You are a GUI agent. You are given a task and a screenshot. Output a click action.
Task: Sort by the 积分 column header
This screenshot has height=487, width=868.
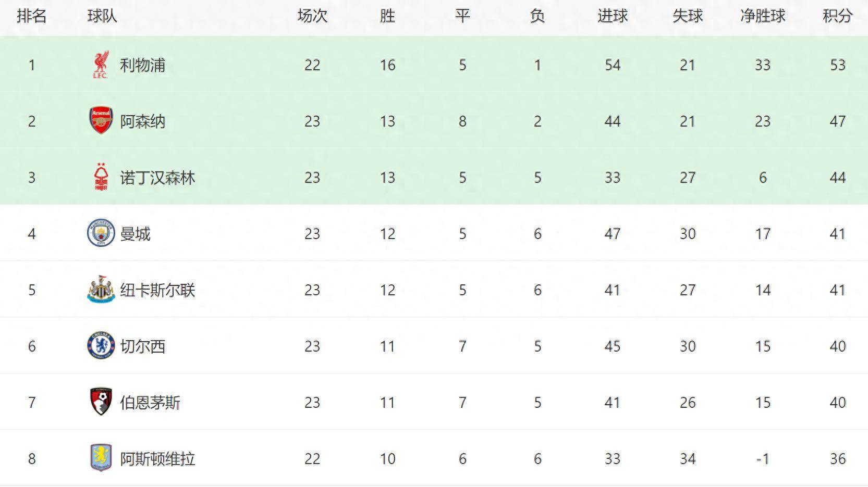pyautogui.click(x=837, y=16)
